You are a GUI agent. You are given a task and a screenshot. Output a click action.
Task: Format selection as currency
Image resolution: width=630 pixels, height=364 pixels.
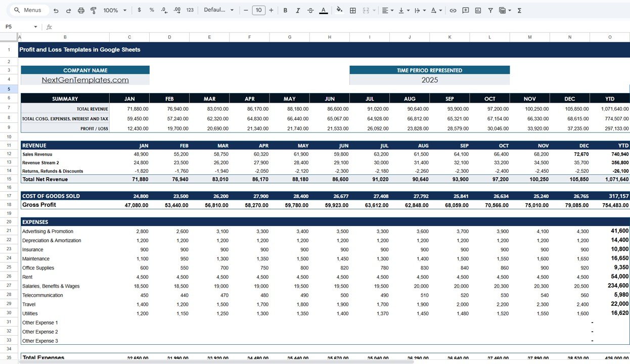[140, 10]
